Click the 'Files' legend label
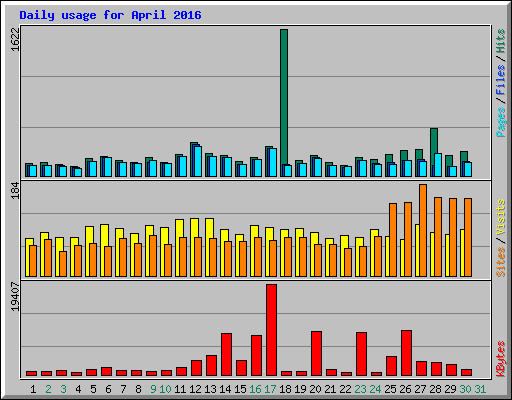 (x=501, y=80)
